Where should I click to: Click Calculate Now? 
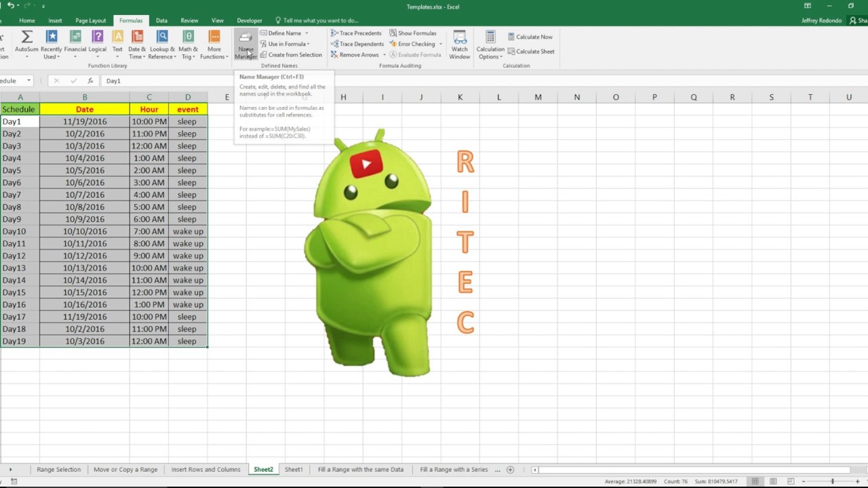click(530, 37)
